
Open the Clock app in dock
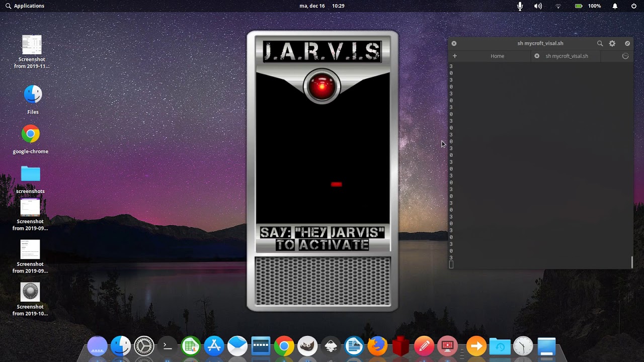(523, 346)
